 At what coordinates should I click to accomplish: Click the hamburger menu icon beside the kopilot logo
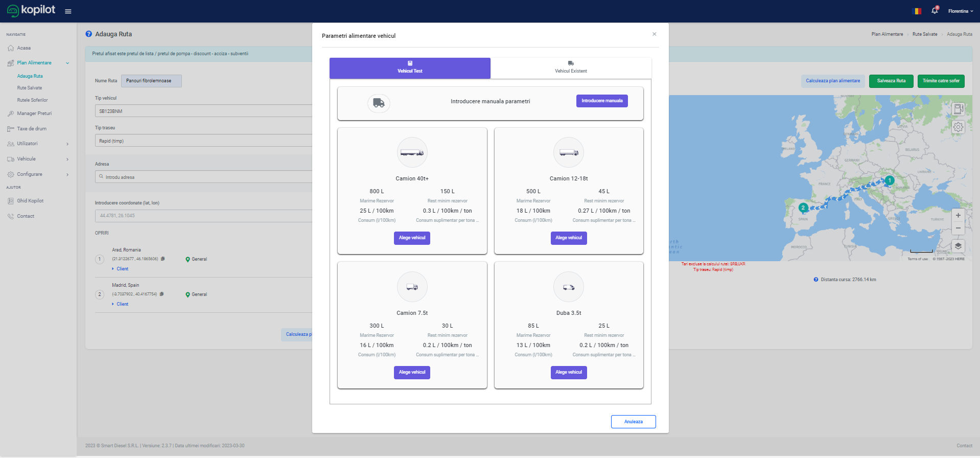click(68, 11)
